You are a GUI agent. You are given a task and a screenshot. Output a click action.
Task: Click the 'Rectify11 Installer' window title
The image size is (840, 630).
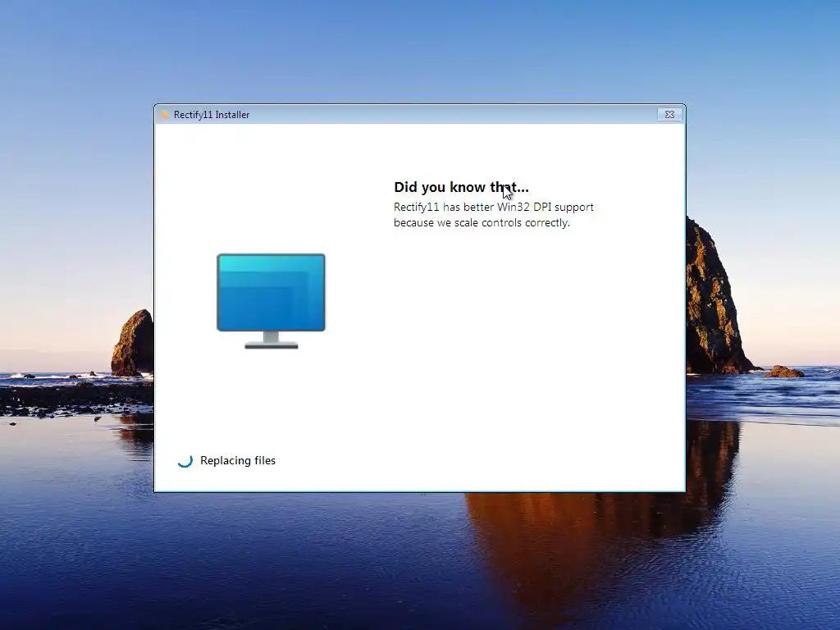212,115
